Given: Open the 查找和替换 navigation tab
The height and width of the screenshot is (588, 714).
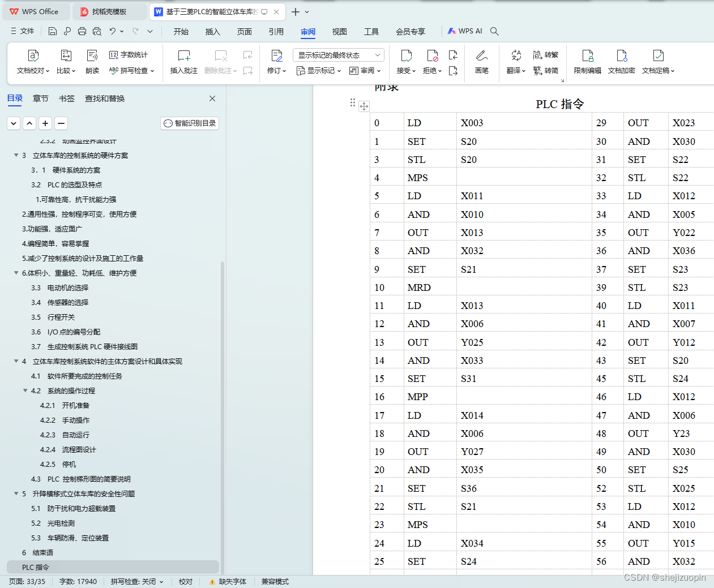Looking at the screenshot, I should click(x=105, y=98).
